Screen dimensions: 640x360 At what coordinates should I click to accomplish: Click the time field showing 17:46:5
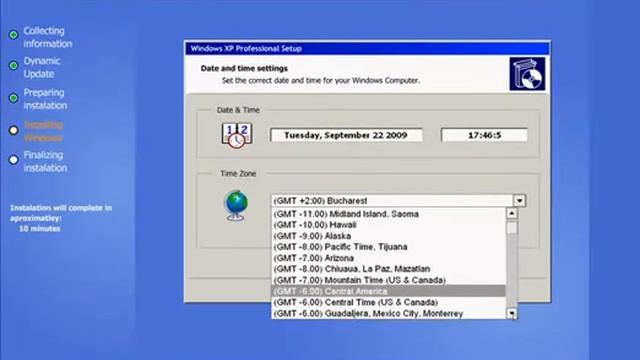coord(484,135)
